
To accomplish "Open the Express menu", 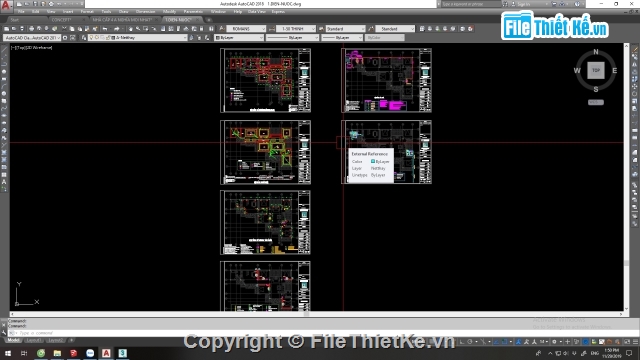I will pos(278,12).
